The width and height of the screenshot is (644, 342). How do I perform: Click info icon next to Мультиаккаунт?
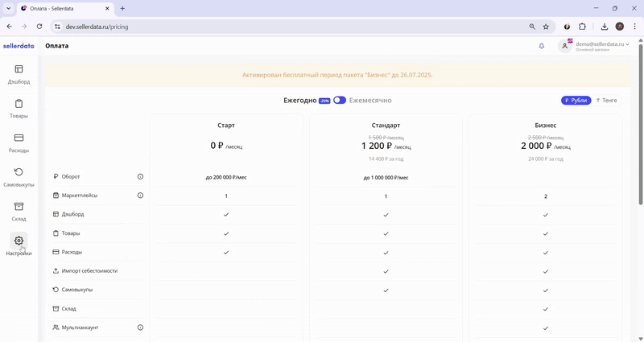click(x=140, y=328)
